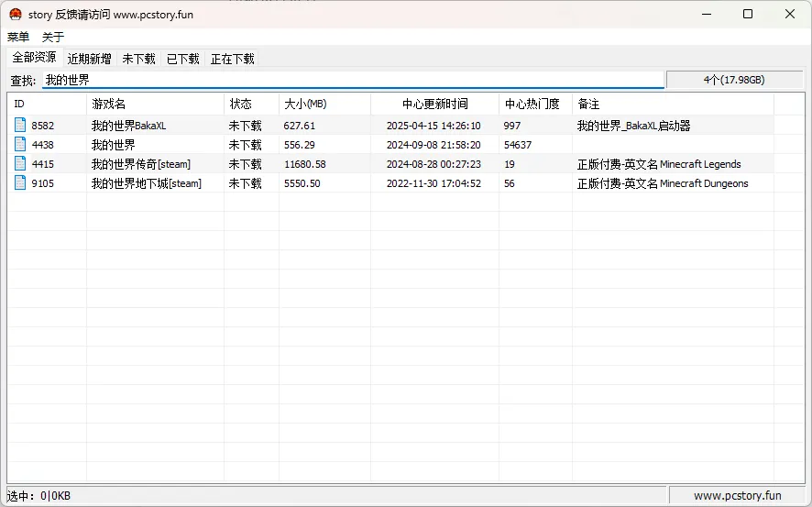Click the note mentioning Minecraft Legends
Screen dimensions: 812x507
pyautogui.click(x=659, y=164)
